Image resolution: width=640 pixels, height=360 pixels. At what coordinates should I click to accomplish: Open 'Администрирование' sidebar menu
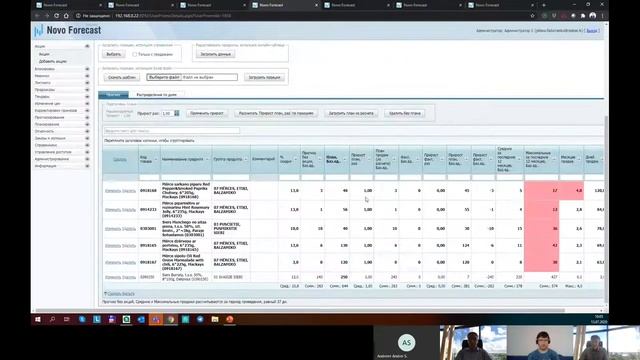click(x=52, y=159)
